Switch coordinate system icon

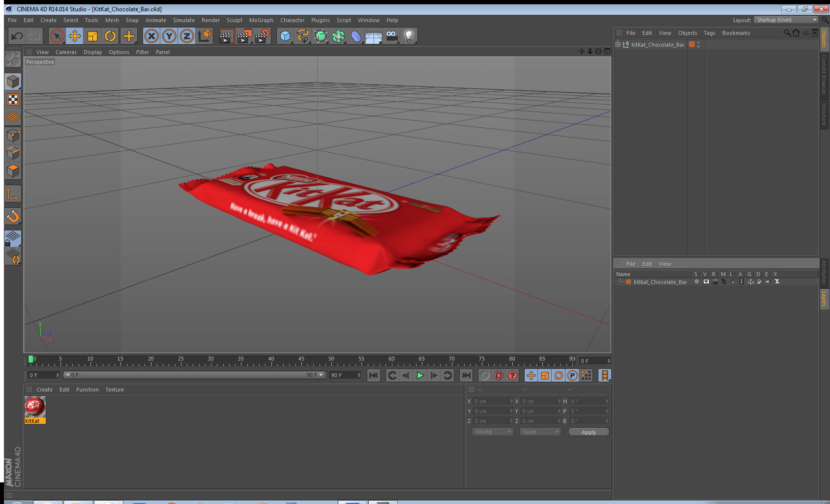click(205, 36)
